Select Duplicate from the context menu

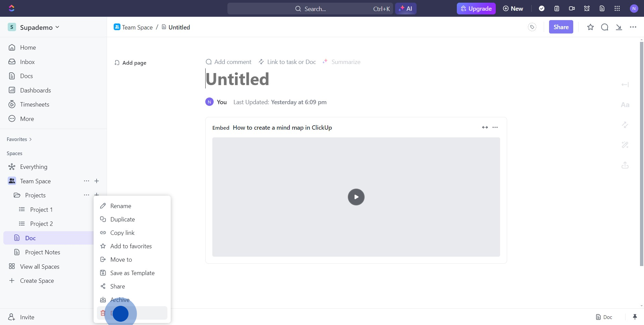pyautogui.click(x=122, y=219)
